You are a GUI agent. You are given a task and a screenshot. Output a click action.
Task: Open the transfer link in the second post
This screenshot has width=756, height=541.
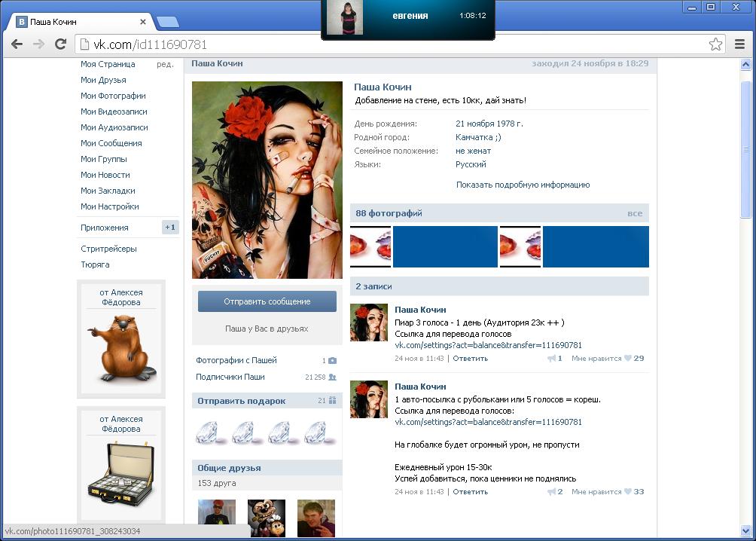click(x=488, y=422)
